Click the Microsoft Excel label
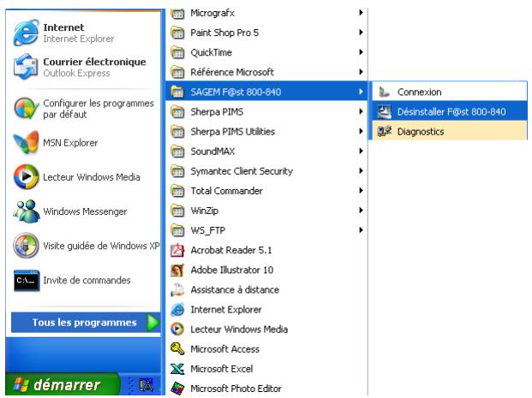The image size is (532, 398). point(222,369)
